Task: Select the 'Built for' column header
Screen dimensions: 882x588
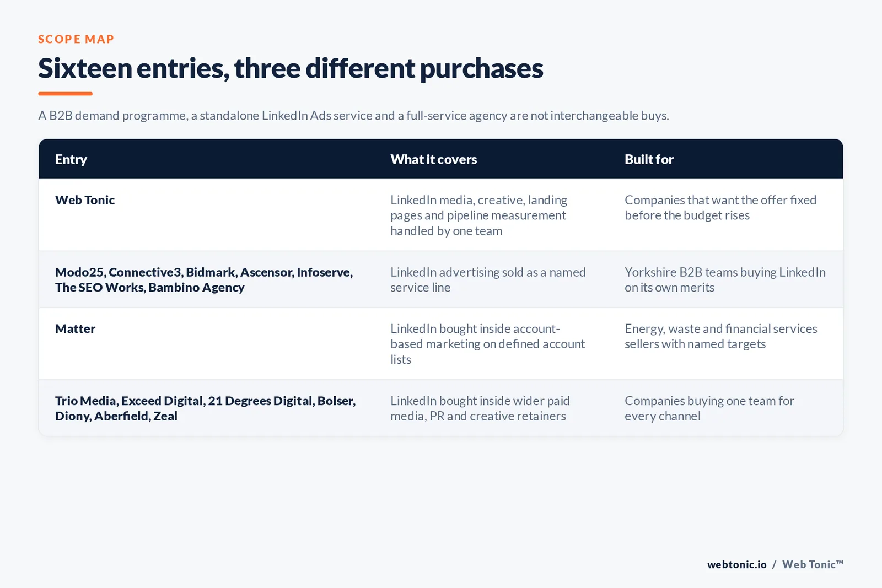Action: (x=649, y=159)
